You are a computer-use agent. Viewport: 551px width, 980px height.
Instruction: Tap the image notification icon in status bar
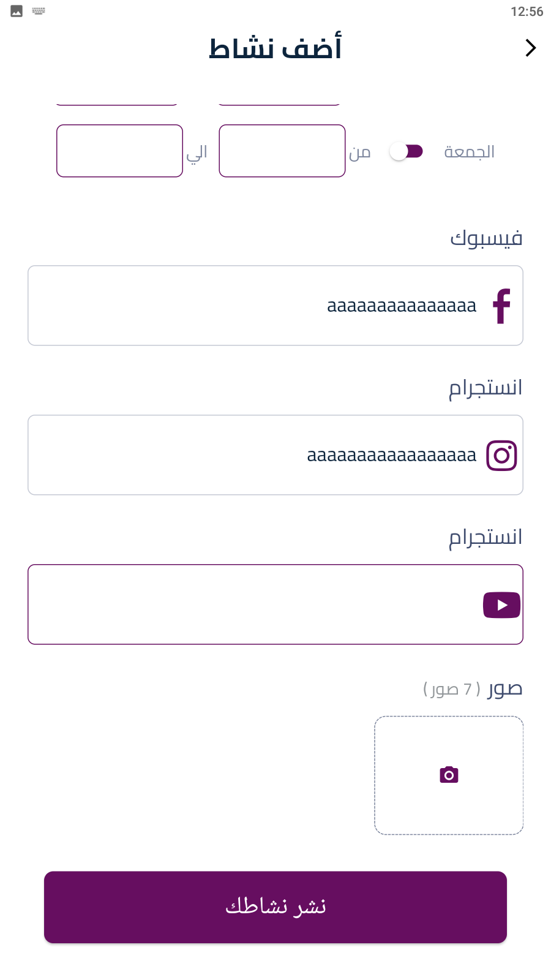pyautogui.click(x=17, y=11)
